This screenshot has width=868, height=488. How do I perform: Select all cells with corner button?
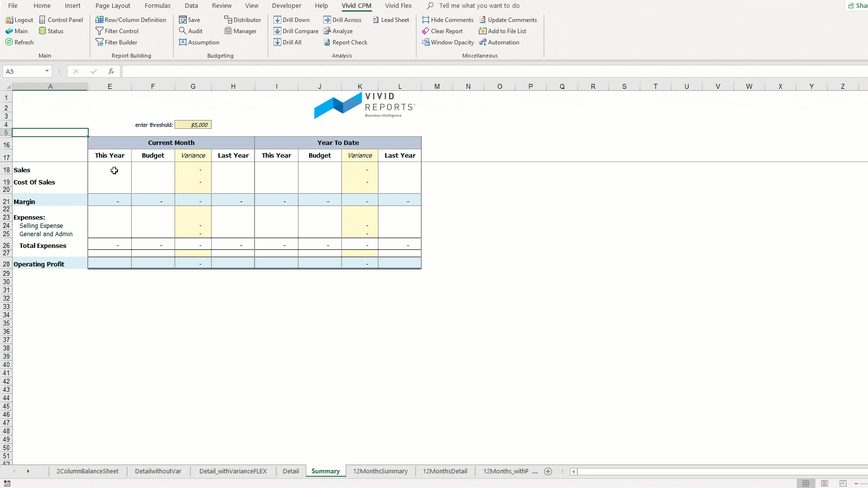tap(6, 86)
